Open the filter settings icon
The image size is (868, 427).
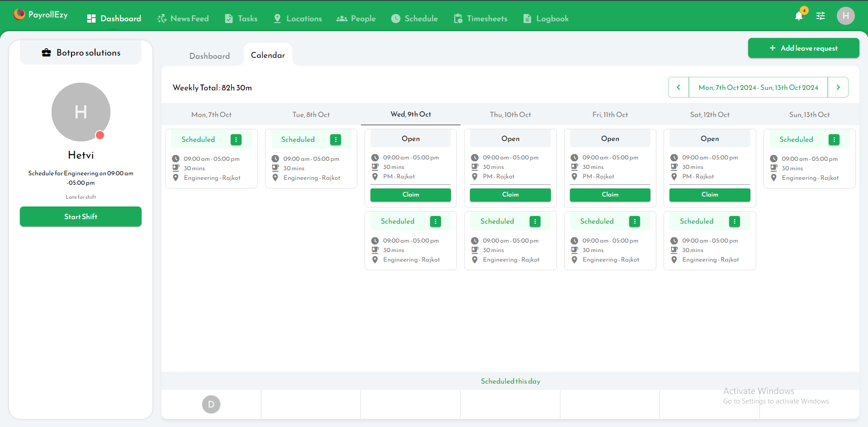coord(821,16)
